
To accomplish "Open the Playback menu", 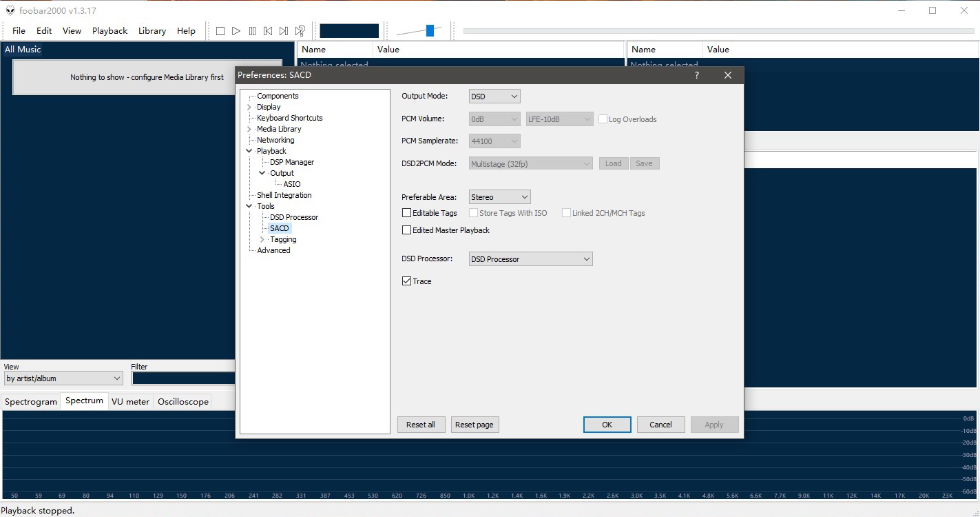I will coord(110,31).
